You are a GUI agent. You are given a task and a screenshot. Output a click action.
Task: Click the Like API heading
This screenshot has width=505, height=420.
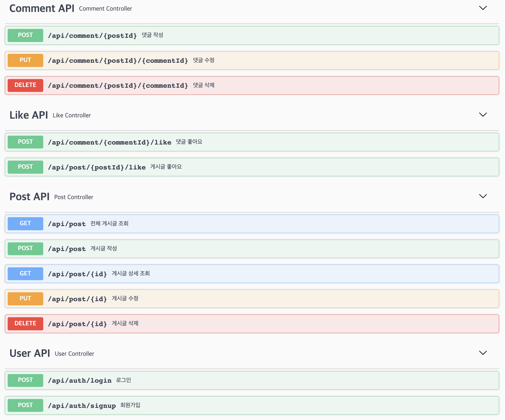click(29, 115)
